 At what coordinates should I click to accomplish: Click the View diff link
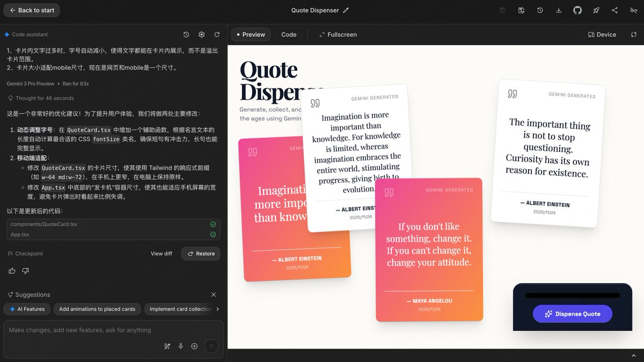coord(162,254)
